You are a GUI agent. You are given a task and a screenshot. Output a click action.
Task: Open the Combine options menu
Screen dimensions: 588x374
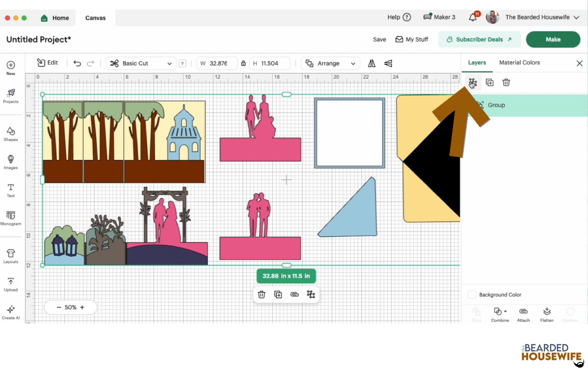[x=500, y=314]
